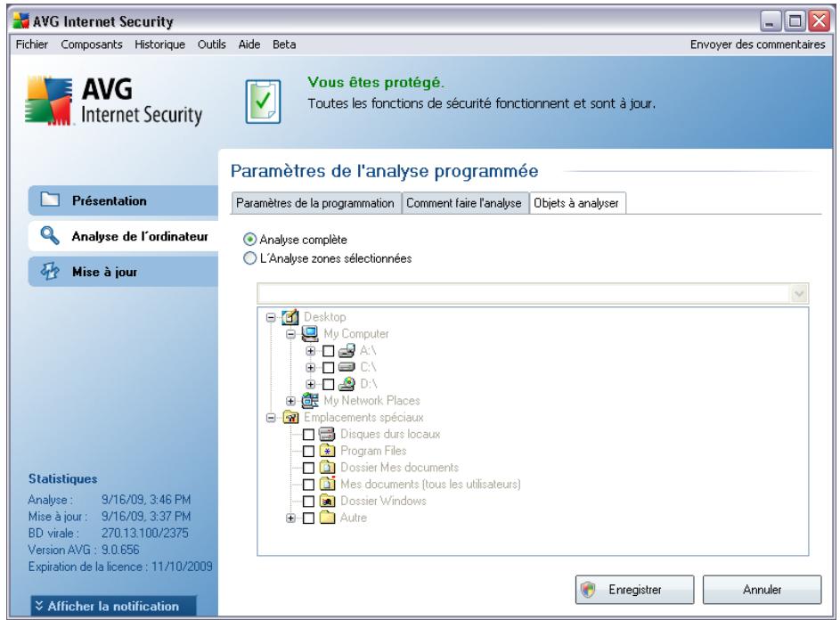Check the Dossier Mes documents checkbox
The width and height of the screenshot is (840, 620).
coord(308,468)
